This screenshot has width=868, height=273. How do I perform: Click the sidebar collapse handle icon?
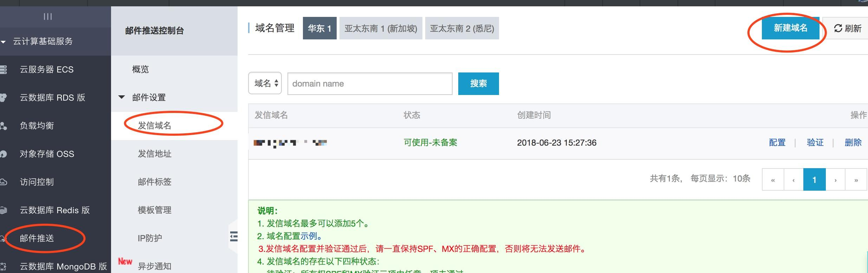pos(233,236)
